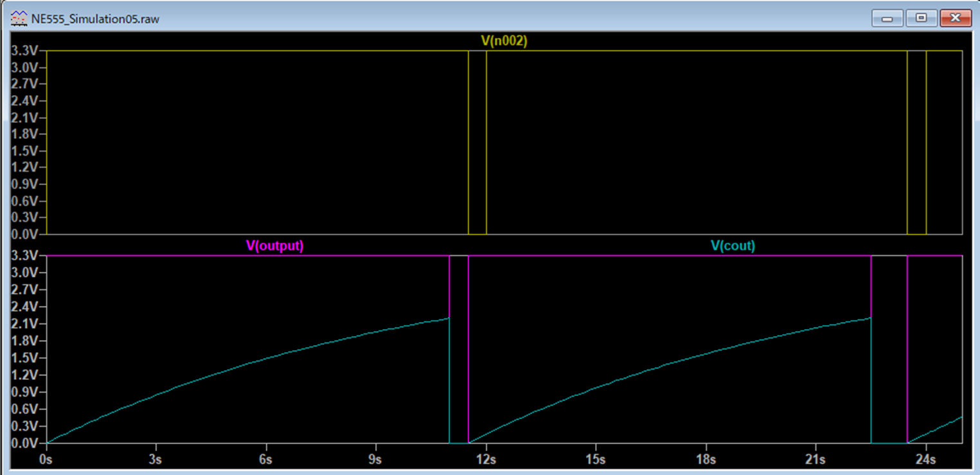980x475 pixels.
Task: Select the 6s label on time axis
Action: click(x=266, y=460)
